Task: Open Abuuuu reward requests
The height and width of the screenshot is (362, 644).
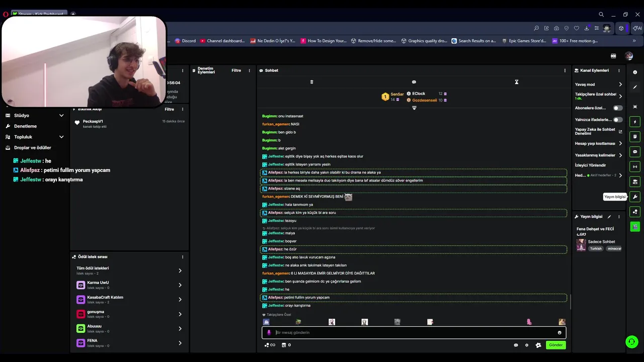Action: [x=129, y=328]
